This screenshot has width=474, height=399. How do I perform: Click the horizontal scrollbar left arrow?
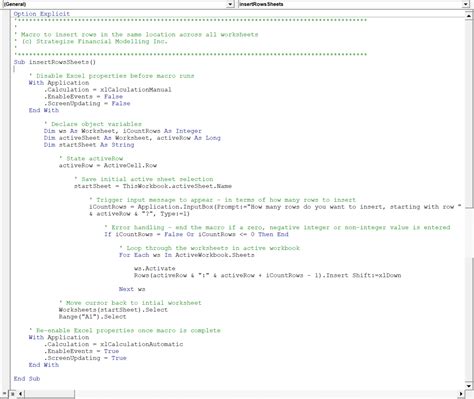(21, 394)
